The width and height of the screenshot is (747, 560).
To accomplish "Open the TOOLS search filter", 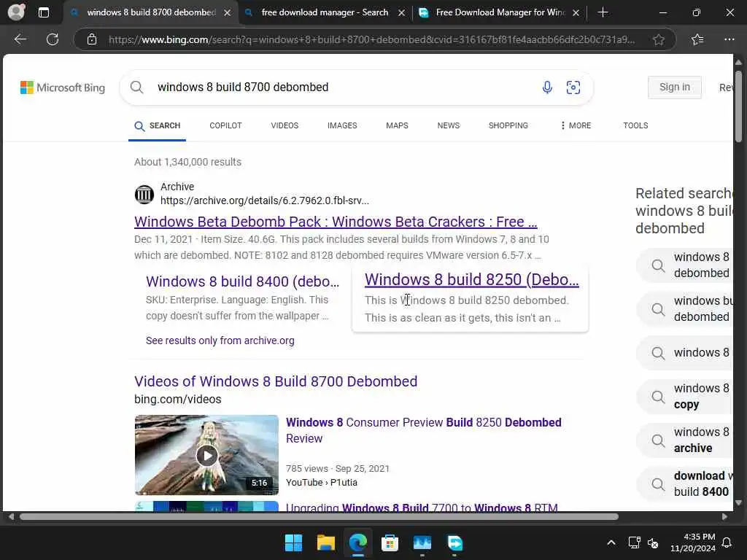I will [635, 125].
